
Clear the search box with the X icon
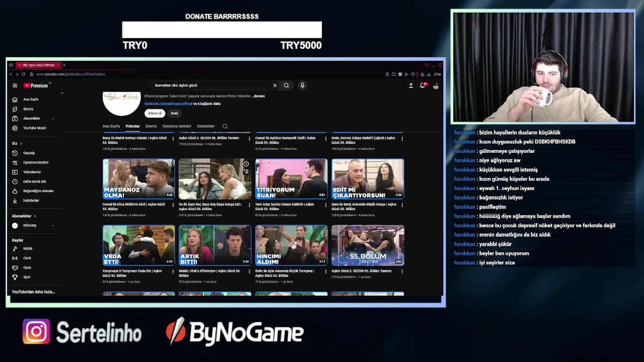275,85
